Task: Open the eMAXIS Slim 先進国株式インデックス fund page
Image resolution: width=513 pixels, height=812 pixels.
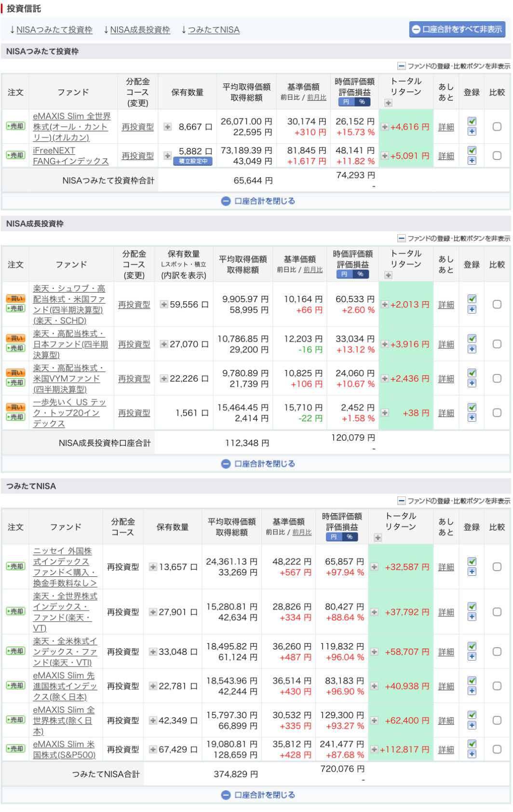Action: point(64,686)
